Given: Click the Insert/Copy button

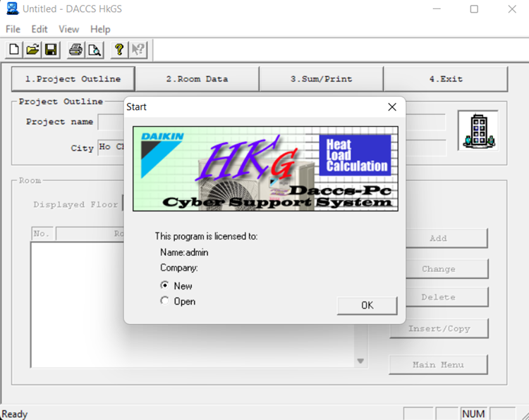Looking at the screenshot, I should coord(439,328).
